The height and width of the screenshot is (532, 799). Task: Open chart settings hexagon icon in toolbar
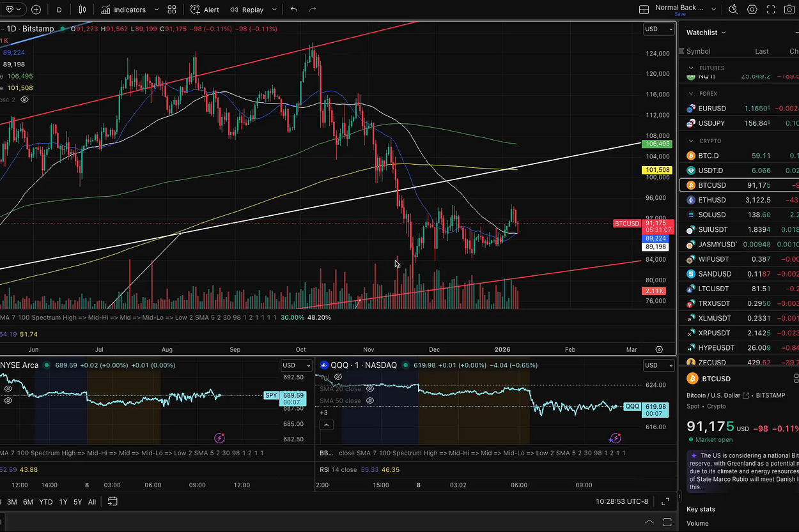pos(752,10)
